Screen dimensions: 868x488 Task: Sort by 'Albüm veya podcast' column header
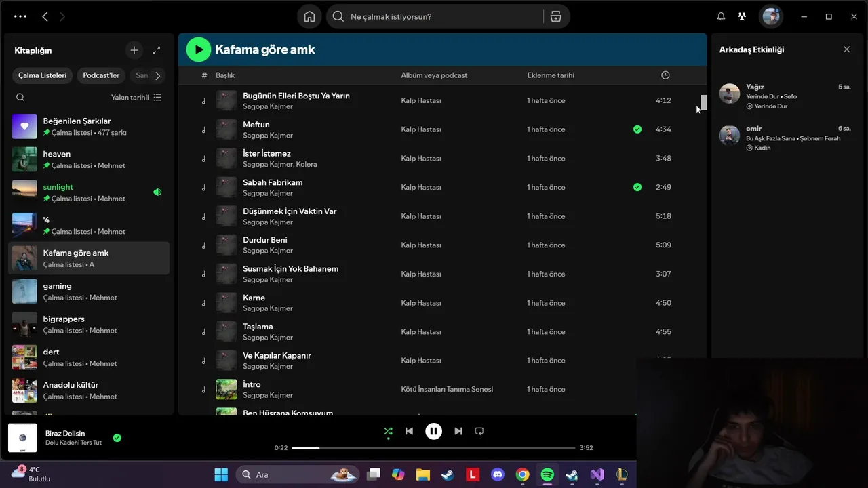click(434, 75)
